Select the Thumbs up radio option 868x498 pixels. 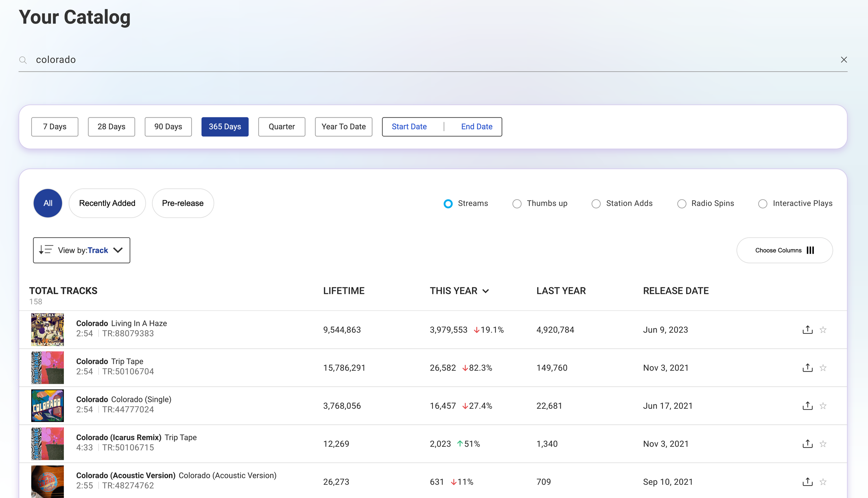517,204
